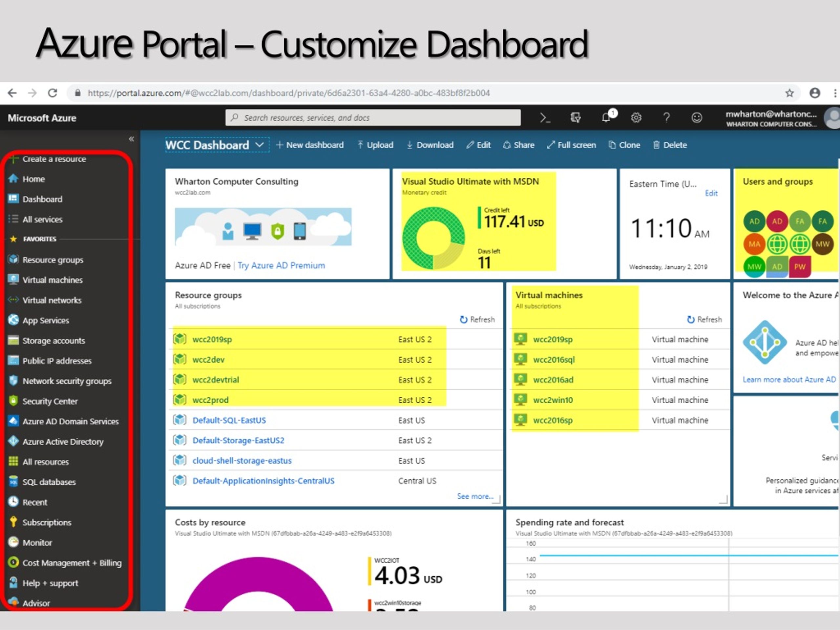Screen dimensions: 840x630
Task: Open All services in the sidebar
Action: 35,220
